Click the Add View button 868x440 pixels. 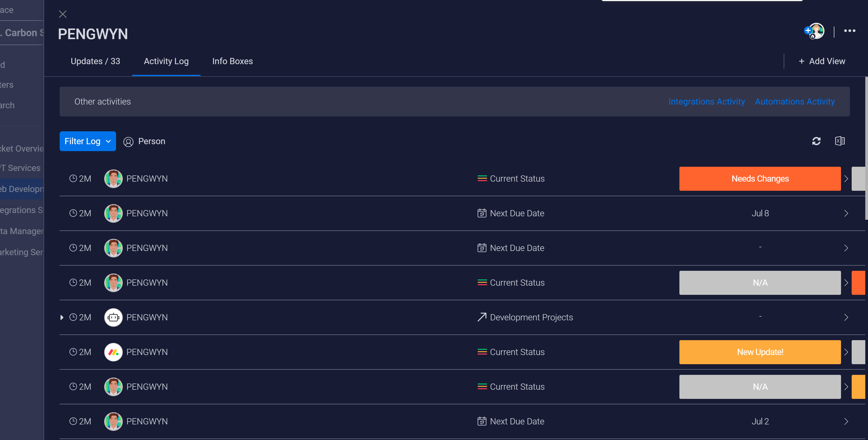pos(822,61)
